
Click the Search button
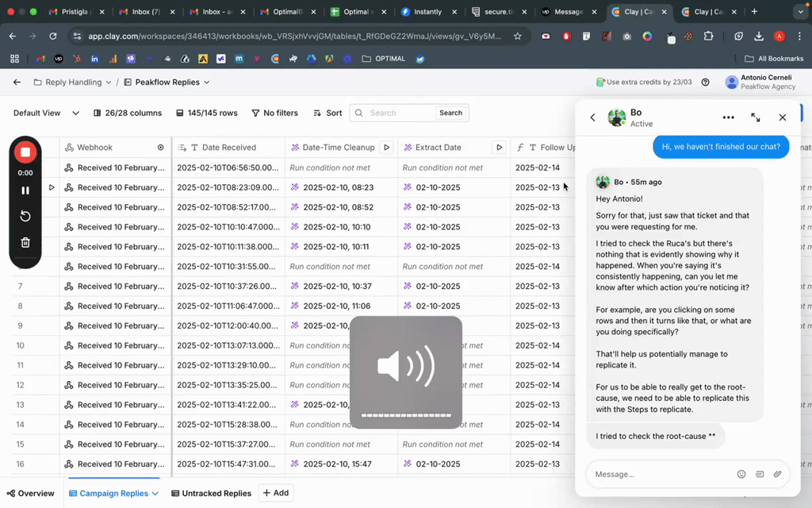tap(450, 114)
